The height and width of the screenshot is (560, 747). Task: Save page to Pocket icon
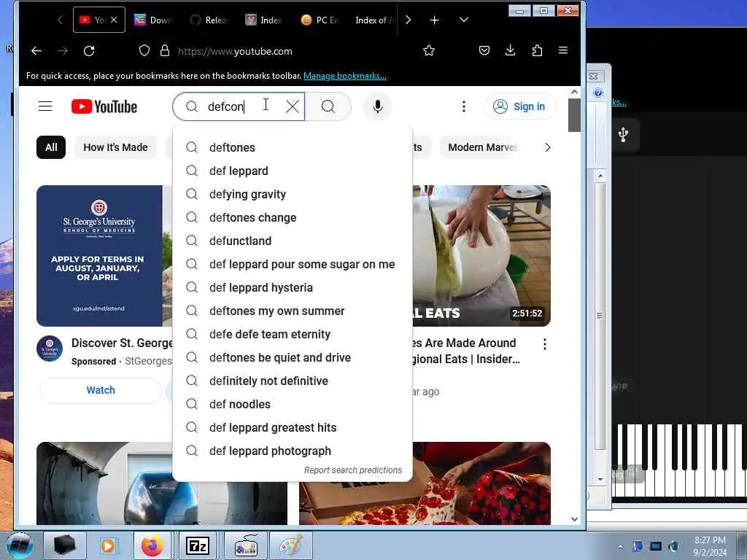click(484, 50)
